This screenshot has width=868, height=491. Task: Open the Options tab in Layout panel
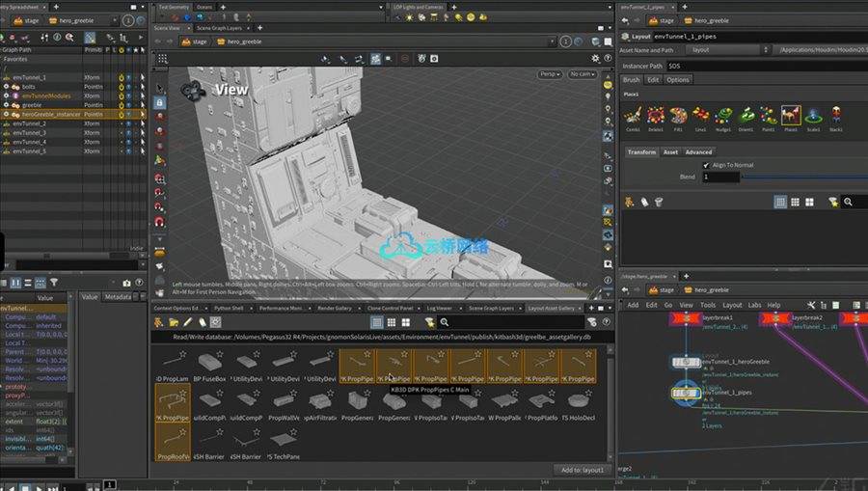[678, 80]
